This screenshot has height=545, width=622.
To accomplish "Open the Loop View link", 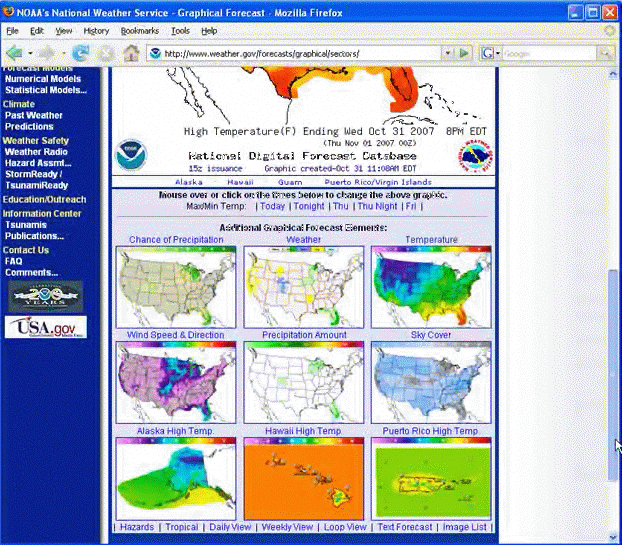I will tap(345, 527).
